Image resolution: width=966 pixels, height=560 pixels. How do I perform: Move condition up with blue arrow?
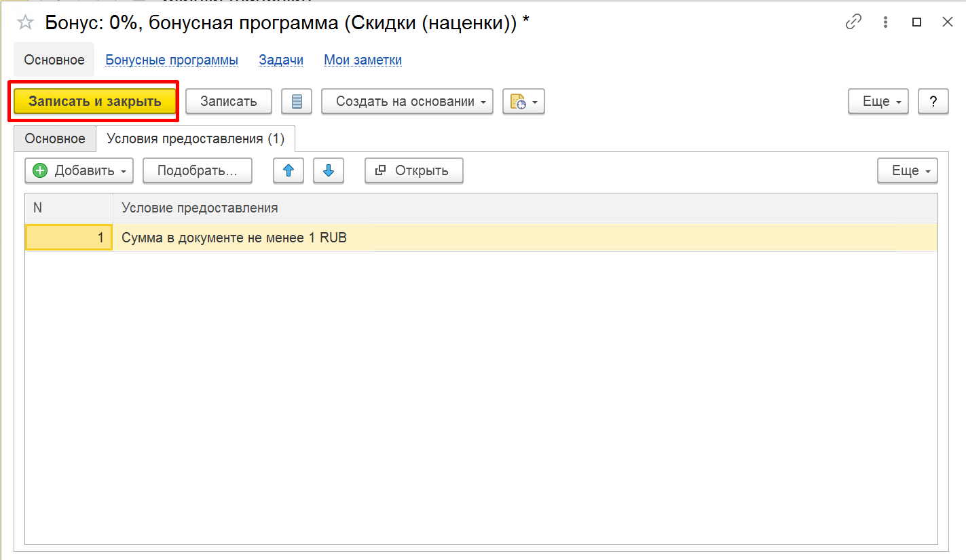289,170
